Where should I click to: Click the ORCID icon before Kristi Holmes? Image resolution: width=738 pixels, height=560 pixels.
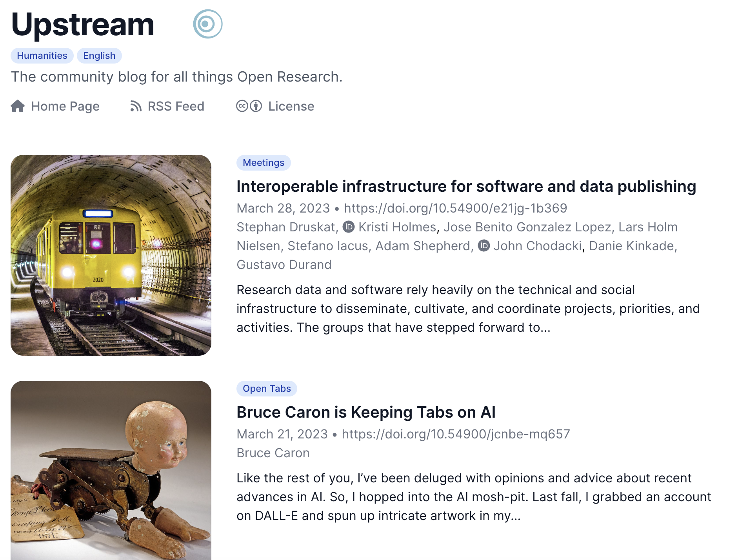coord(348,227)
